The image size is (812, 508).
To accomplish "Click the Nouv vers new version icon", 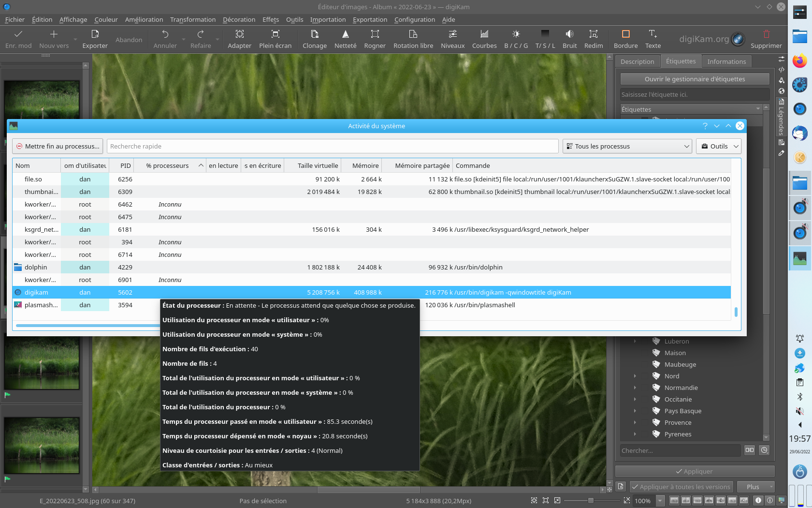I will [54, 34].
